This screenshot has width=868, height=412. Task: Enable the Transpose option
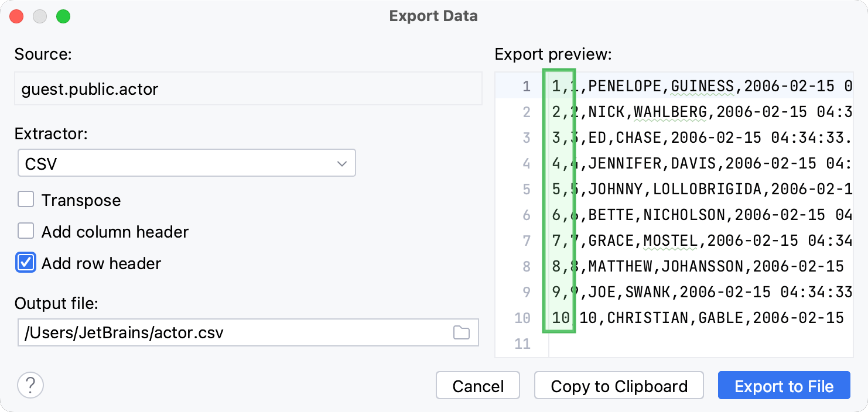click(x=26, y=199)
